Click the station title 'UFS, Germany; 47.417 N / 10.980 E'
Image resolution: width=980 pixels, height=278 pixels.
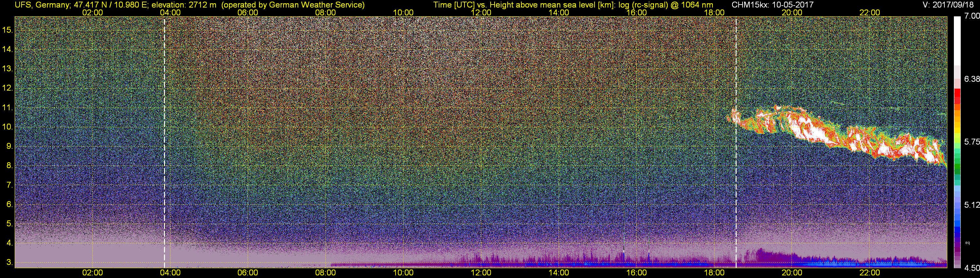click(82, 5)
